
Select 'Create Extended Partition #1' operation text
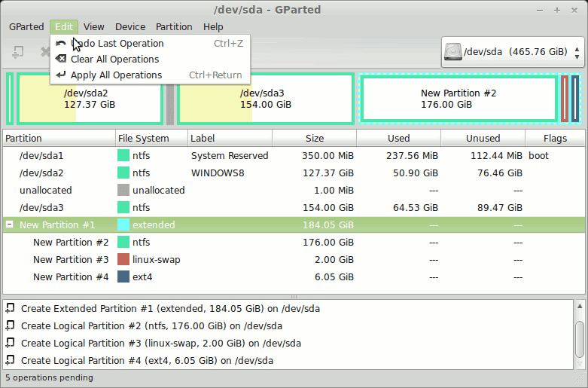[170, 308]
